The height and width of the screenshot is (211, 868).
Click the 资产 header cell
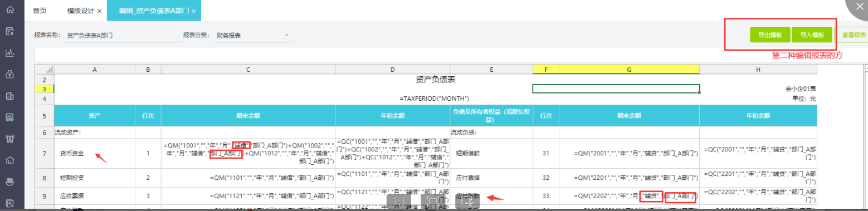point(94,116)
